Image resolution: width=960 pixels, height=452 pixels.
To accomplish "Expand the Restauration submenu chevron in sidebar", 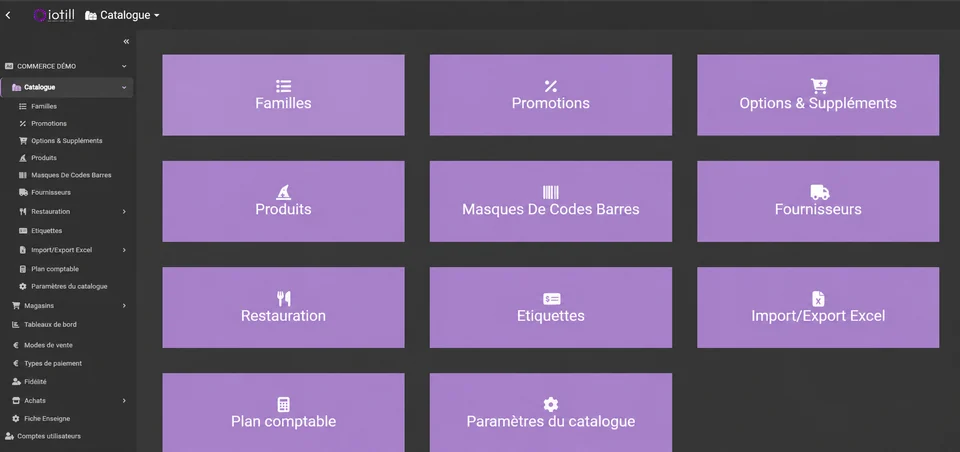I will point(124,211).
